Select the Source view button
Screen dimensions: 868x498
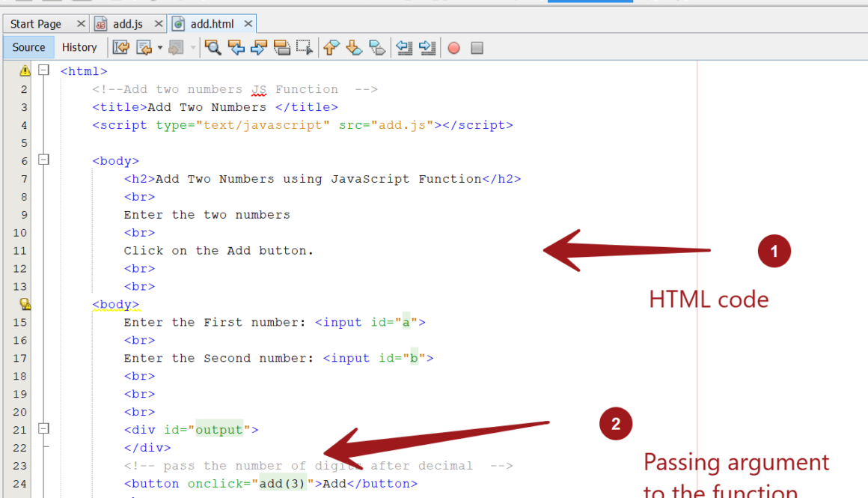point(28,47)
